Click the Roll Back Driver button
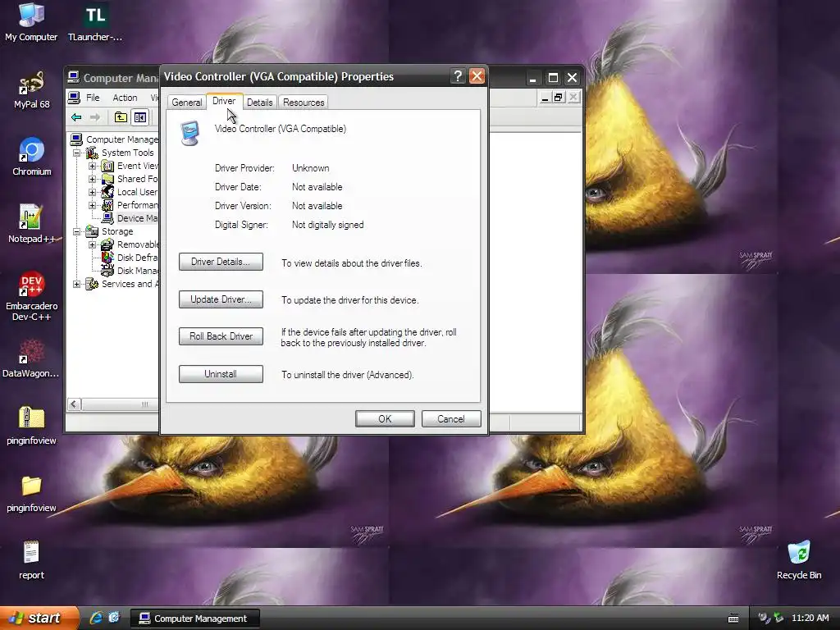 click(x=221, y=336)
